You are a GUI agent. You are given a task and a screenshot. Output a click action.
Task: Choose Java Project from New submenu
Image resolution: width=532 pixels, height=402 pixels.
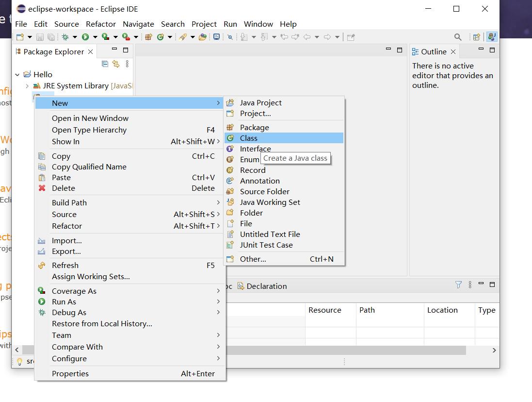[x=284, y=102]
